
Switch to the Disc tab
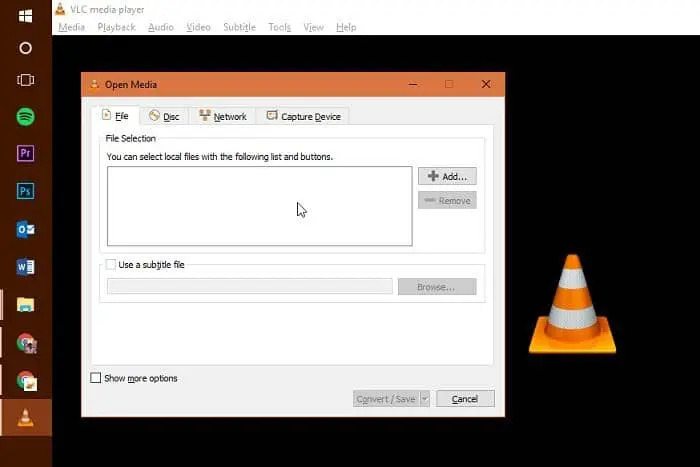[x=163, y=117]
